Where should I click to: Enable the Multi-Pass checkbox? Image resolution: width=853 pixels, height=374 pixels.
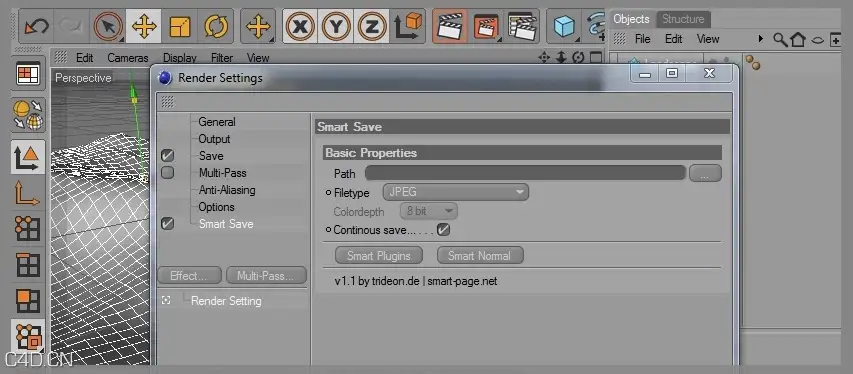(x=168, y=173)
